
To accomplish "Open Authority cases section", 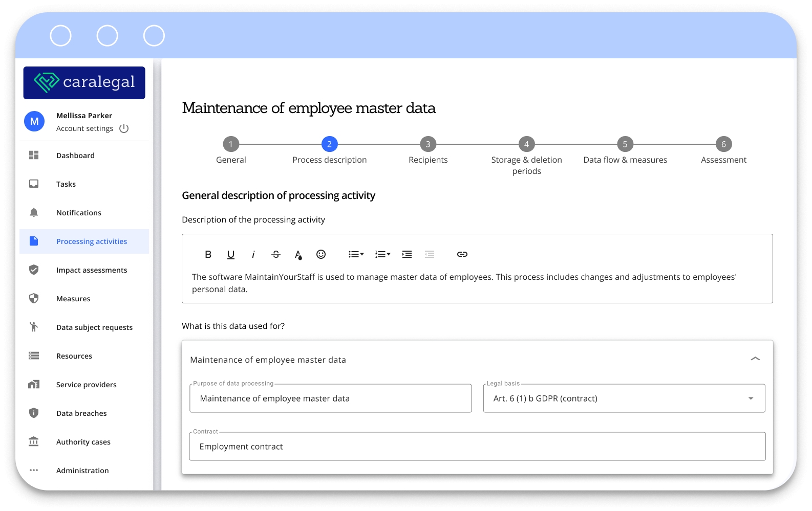I will pos(84,442).
